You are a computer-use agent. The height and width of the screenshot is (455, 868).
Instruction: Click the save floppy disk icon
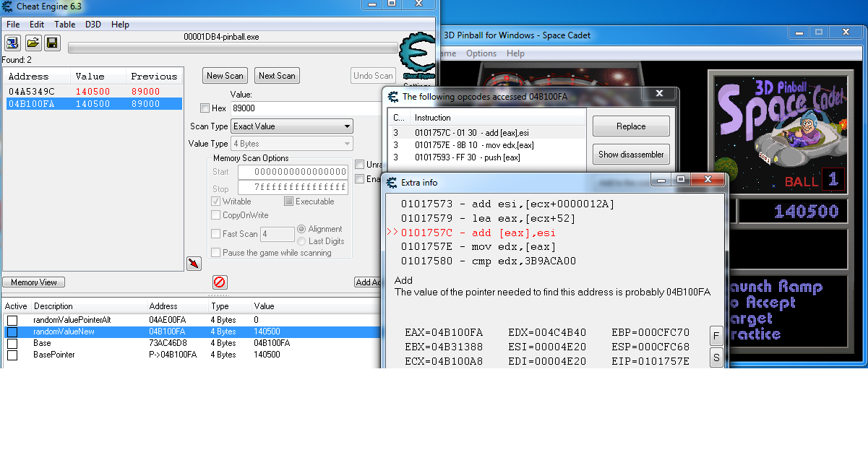52,43
